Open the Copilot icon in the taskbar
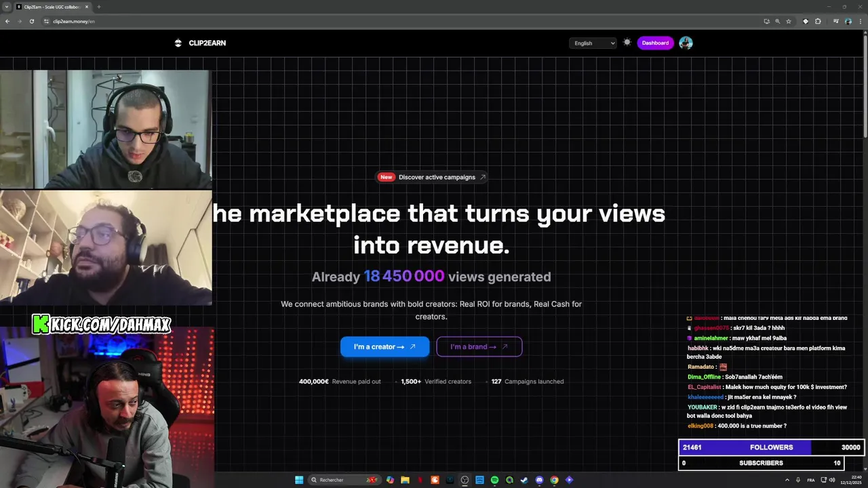Image resolution: width=868 pixels, height=488 pixels. pyautogui.click(x=390, y=480)
